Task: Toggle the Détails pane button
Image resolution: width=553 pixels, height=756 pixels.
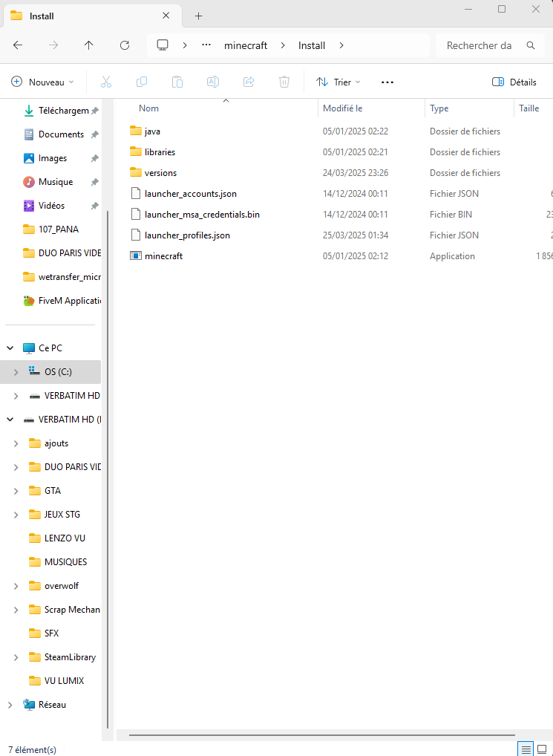Action: tap(514, 82)
